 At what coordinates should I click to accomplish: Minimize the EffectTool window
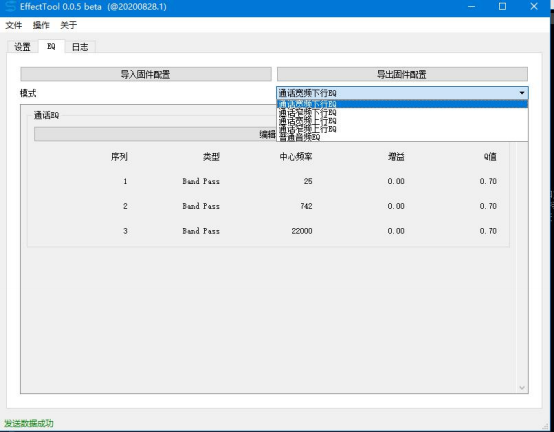[471, 6]
